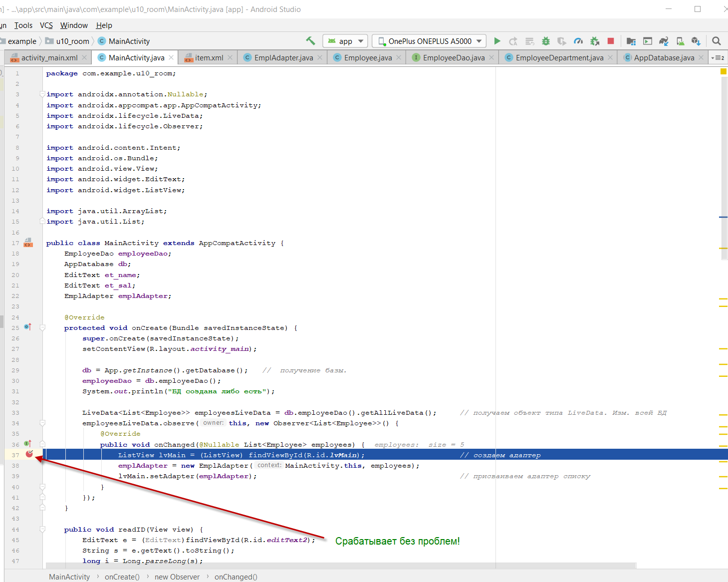This screenshot has width=728, height=582.
Task: Click related XML file icon at line 17
Action: coord(28,243)
